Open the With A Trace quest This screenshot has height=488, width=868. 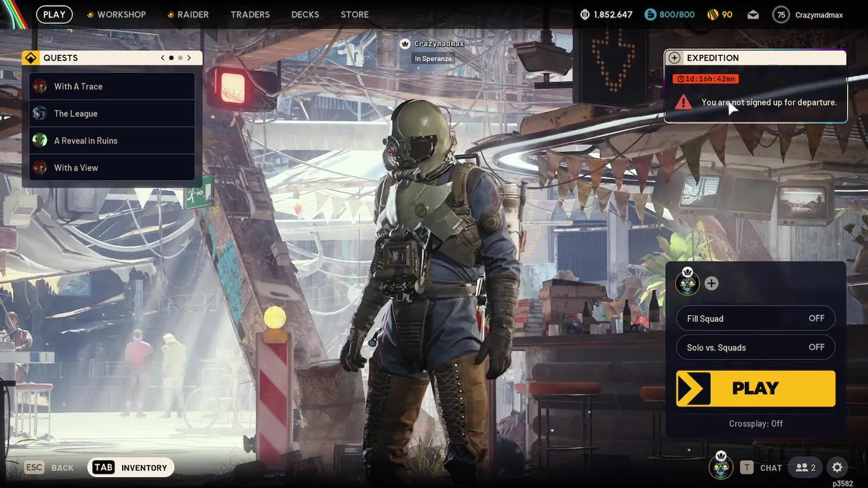pyautogui.click(x=113, y=86)
